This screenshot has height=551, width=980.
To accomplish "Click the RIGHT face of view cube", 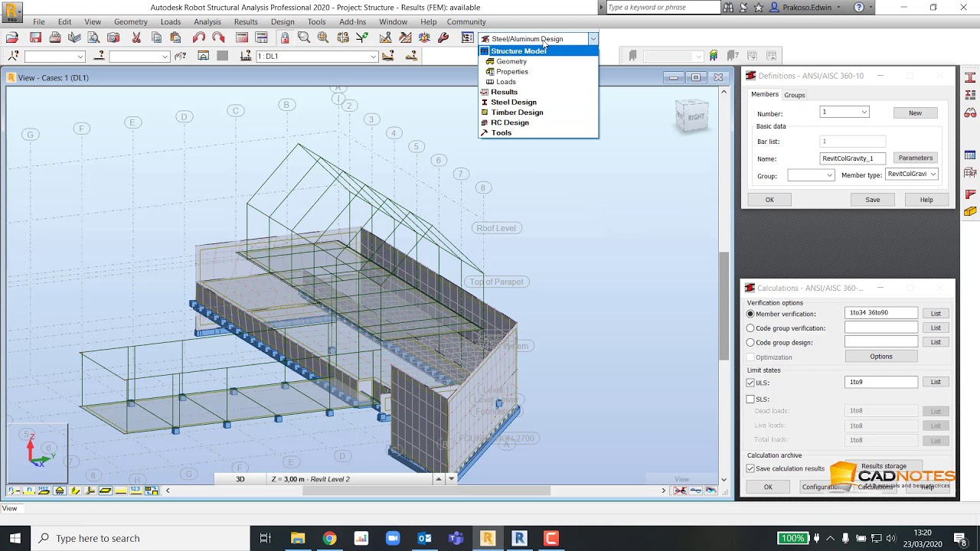I will (x=694, y=117).
